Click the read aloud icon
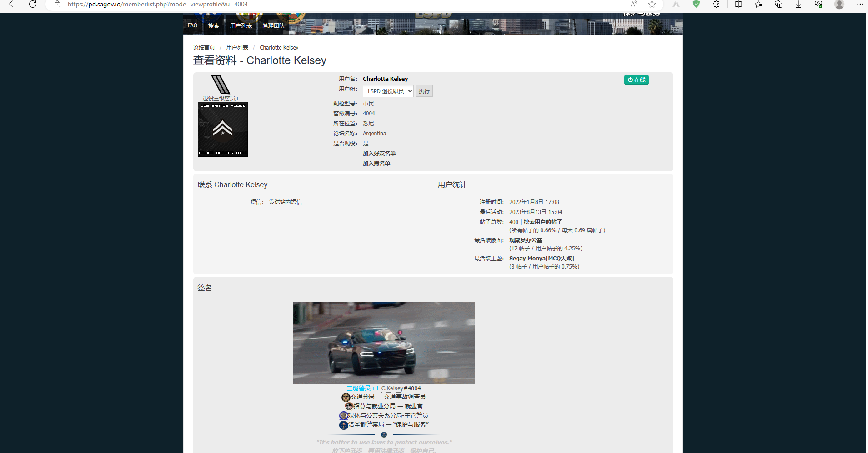 634,5
